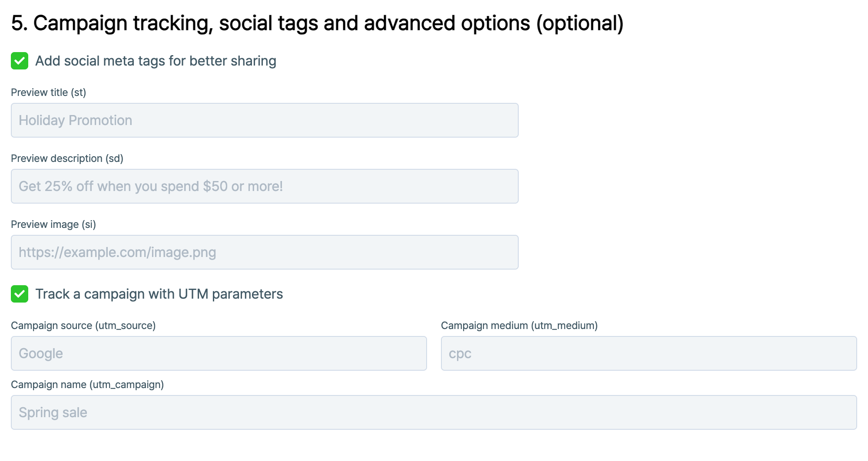Click the "Preview description (sd)" label

click(x=67, y=158)
